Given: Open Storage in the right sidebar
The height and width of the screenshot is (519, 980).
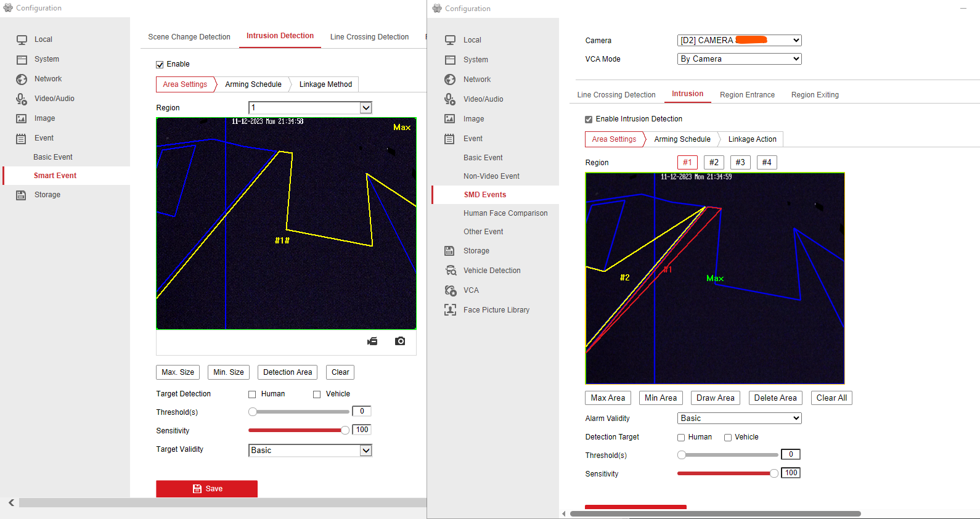Looking at the screenshot, I should pyautogui.click(x=476, y=251).
